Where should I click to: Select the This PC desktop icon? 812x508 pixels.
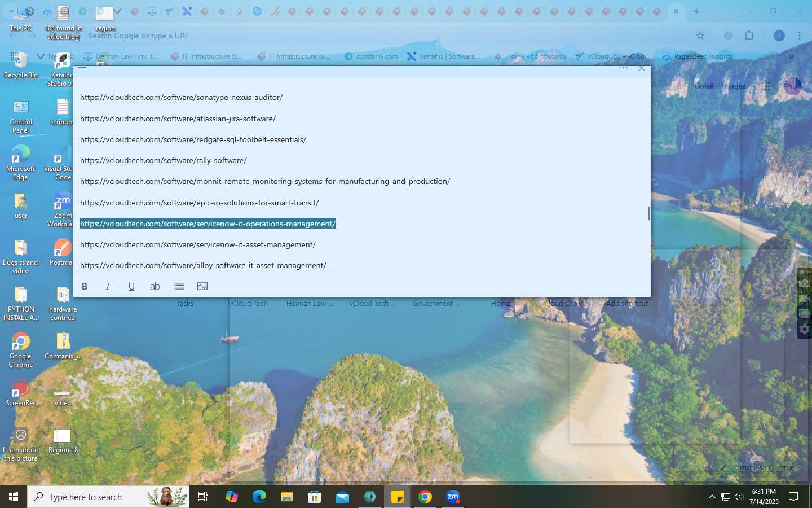21,17
